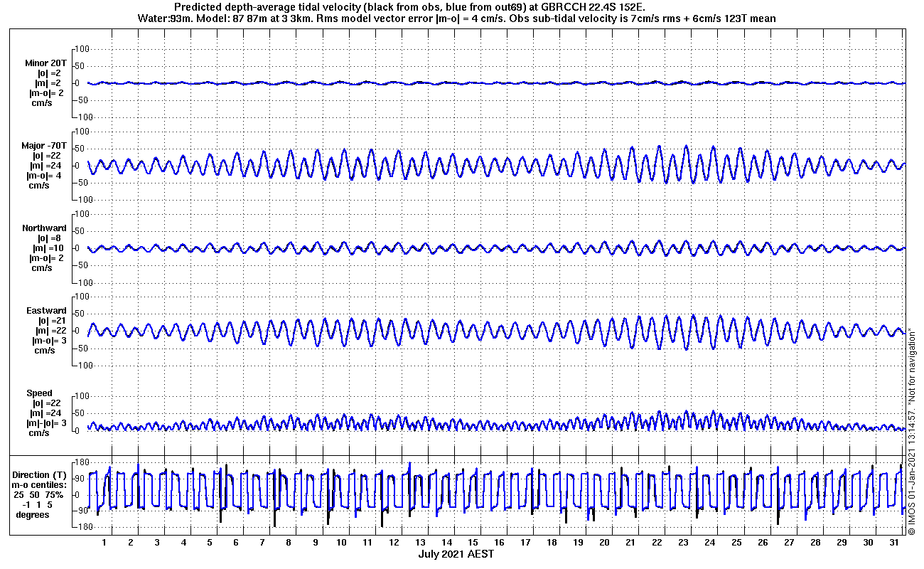This screenshot has height=569, width=924.
Task: Click day '20' on the date axis
Action: pos(604,542)
